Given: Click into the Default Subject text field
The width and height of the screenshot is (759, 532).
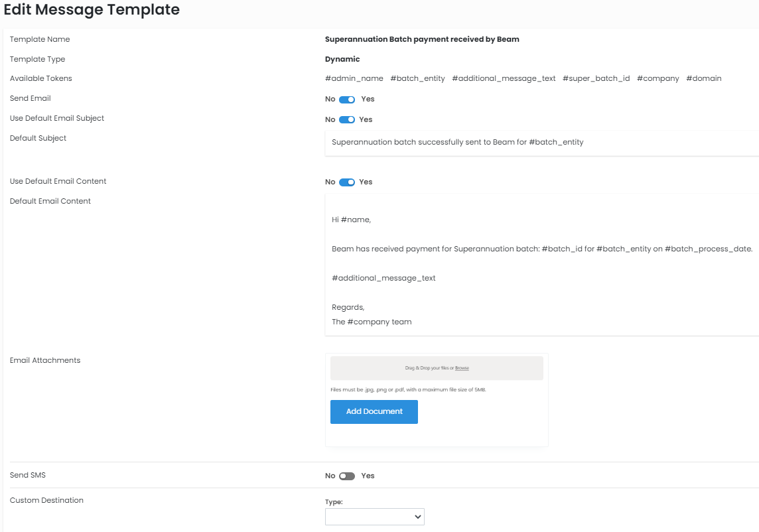Looking at the screenshot, I should pyautogui.click(x=541, y=143).
